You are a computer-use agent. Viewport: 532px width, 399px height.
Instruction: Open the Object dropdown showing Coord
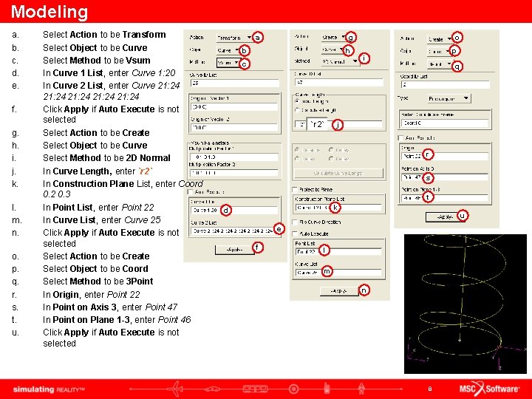coord(439,52)
